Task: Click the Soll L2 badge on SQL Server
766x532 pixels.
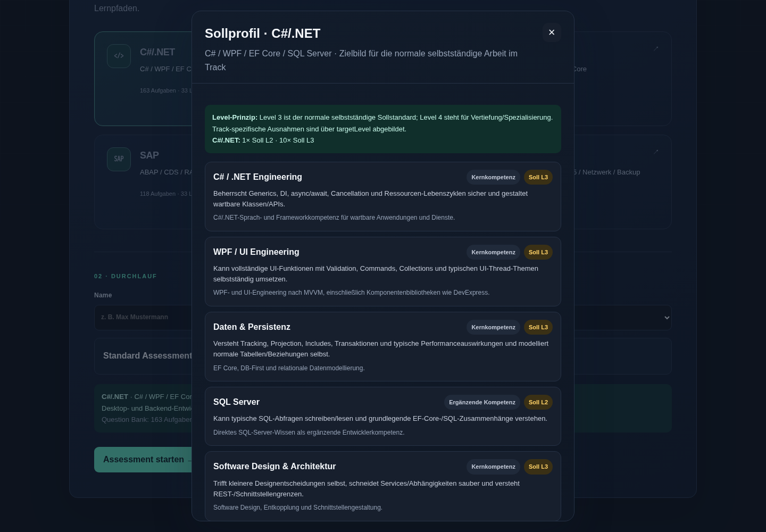Action: pyautogui.click(x=538, y=402)
